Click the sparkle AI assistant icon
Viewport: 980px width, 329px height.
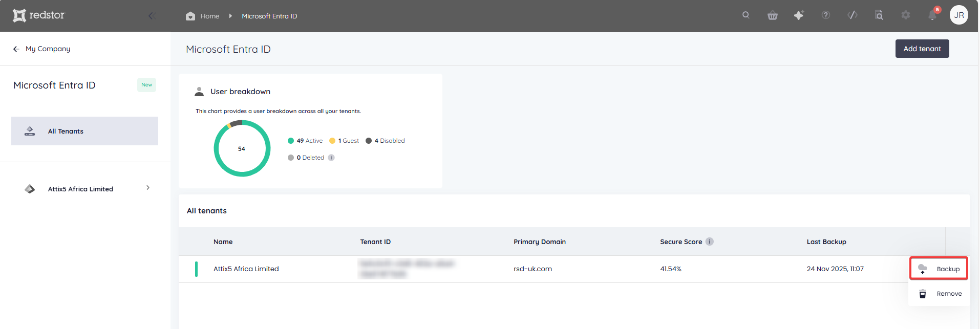(x=799, y=15)
